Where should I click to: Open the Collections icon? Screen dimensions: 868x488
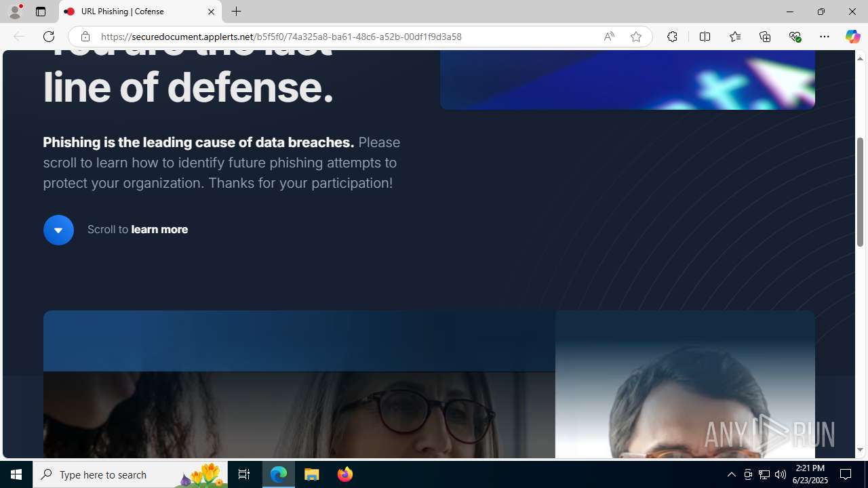(765, 37)
